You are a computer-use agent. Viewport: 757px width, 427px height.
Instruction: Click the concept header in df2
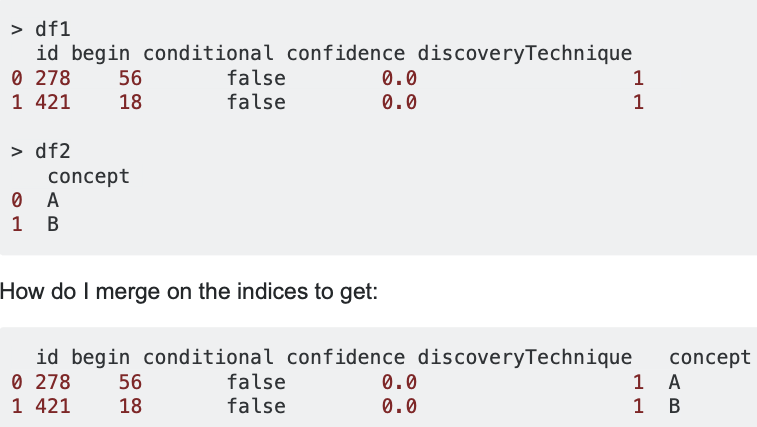pyautogui.click(x=88, y=176)
